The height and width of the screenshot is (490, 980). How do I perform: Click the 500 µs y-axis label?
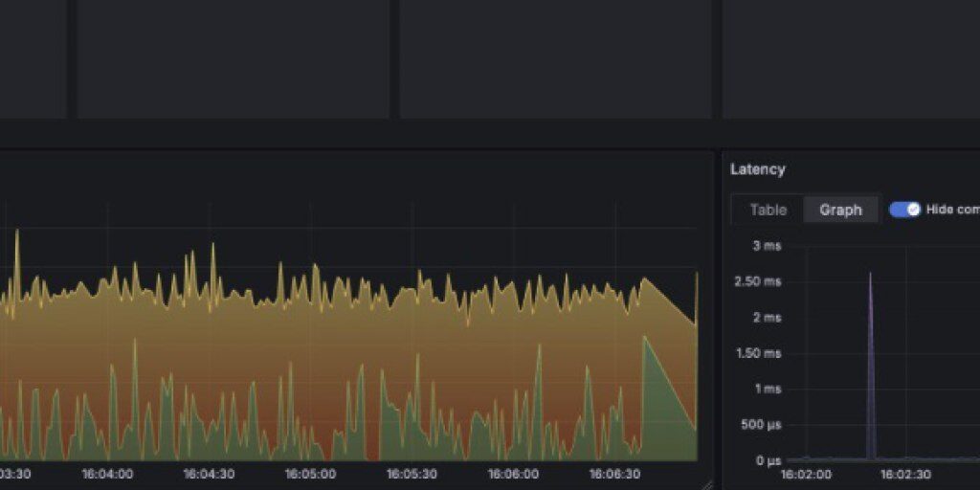pyautogui.click(x=762, y=425)
